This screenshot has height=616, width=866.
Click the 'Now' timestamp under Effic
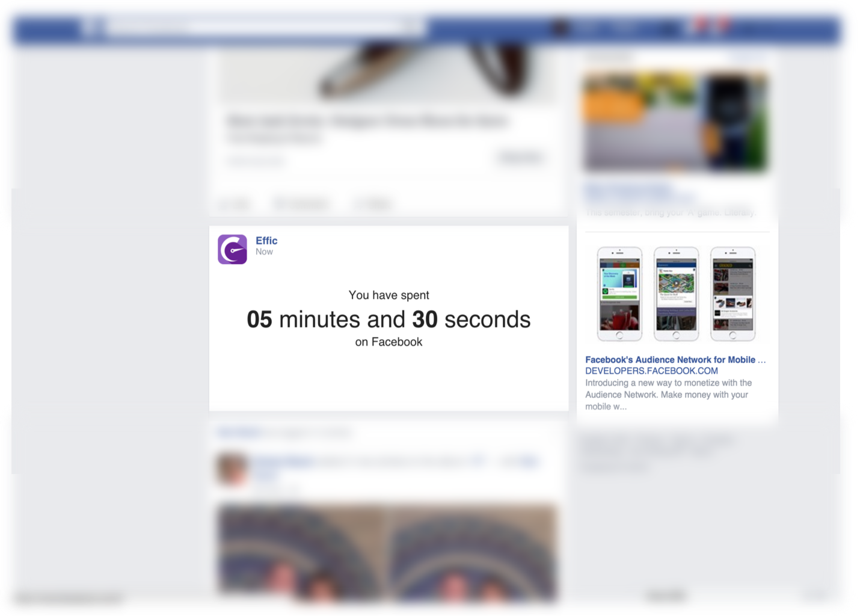click(x=264, y=252)
